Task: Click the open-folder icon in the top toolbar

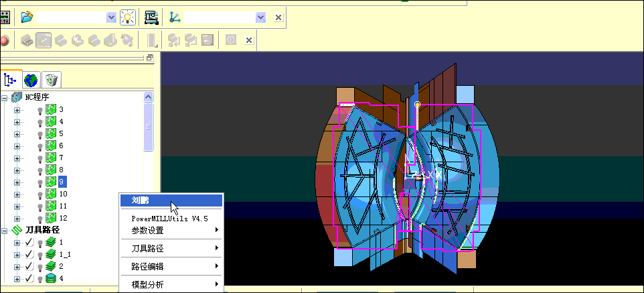Action: pos(27,17)
